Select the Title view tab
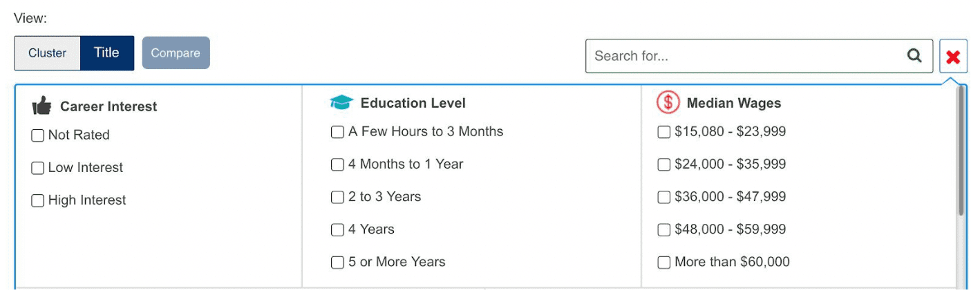 coord(107,53)
